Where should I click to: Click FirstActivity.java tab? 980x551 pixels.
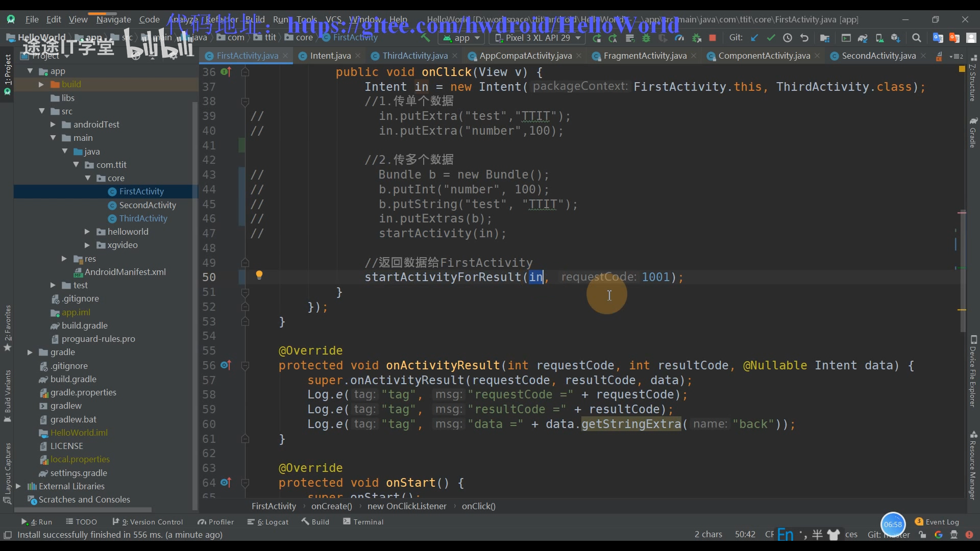247,55
